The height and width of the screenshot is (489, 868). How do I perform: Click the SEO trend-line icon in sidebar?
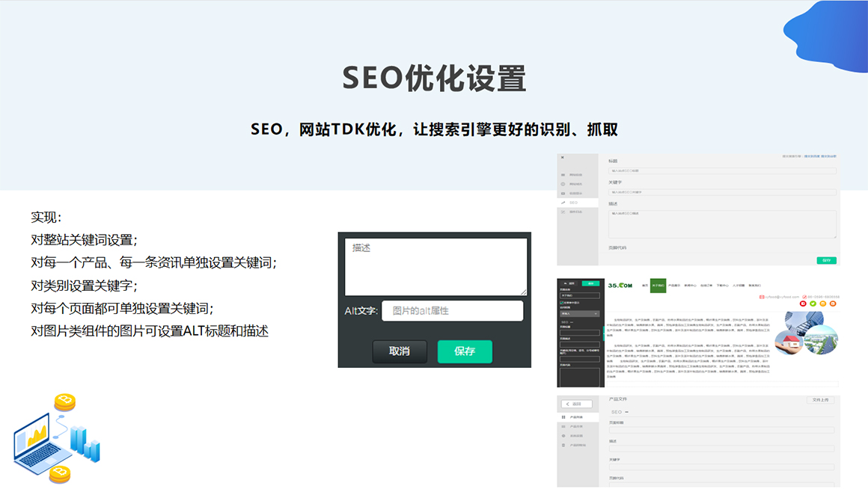pos(563,203)
